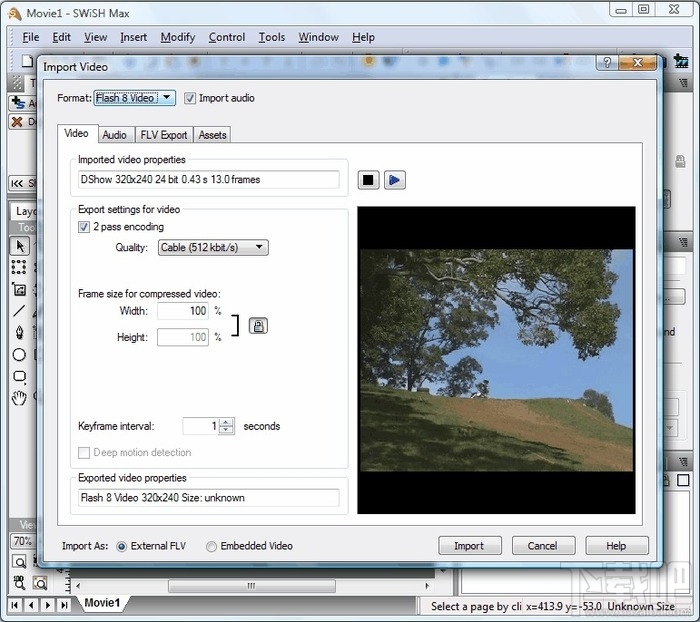Switch to the FLV Export tab

[x=162, y=135]
